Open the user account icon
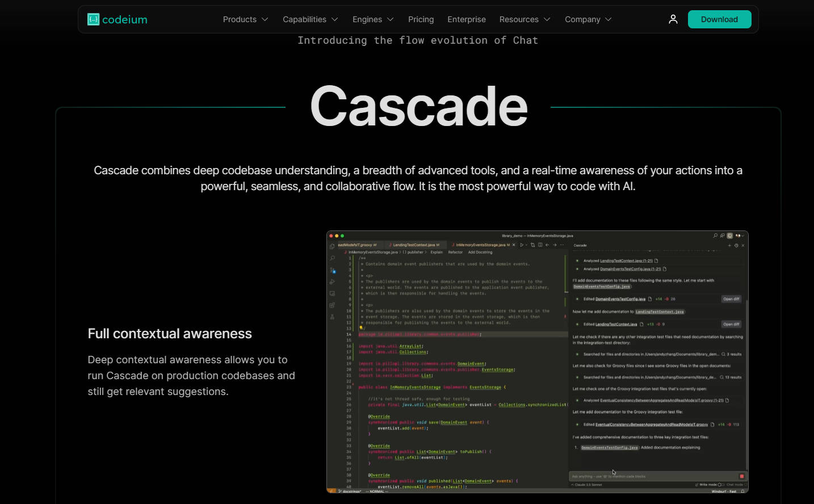Screen dimensions: 814x504 point(673,19)
